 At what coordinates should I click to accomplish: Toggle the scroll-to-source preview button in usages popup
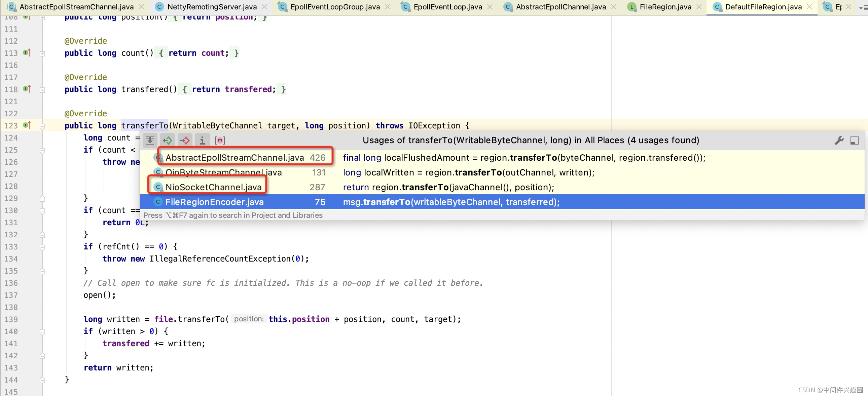coord(150,140)
